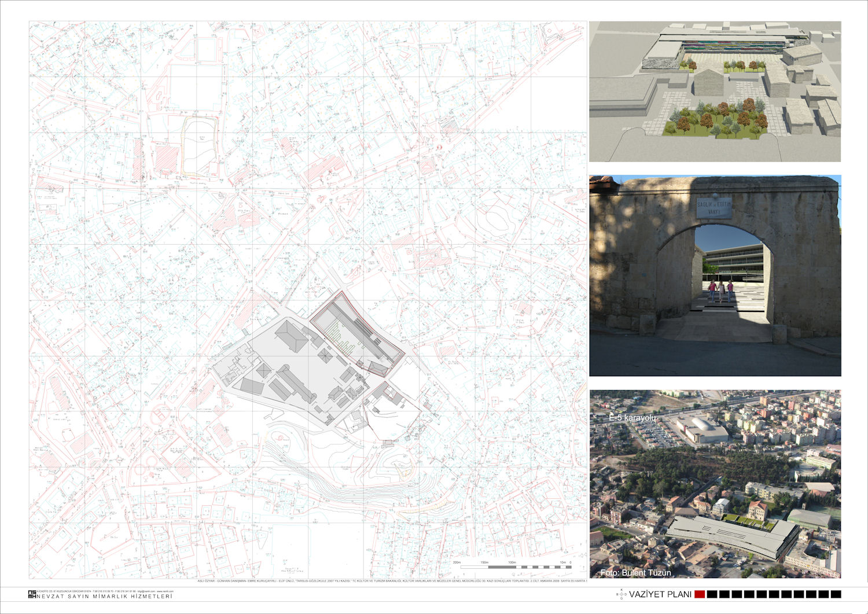Click the north arrow compass symbol
868x614 pixels.
click(x=622, y=594)
